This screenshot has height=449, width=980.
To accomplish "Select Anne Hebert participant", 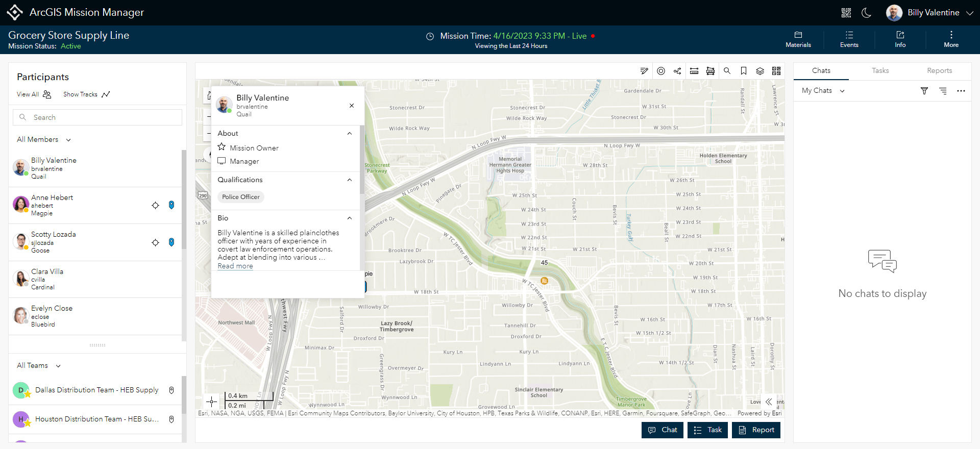I will (95, 206).
